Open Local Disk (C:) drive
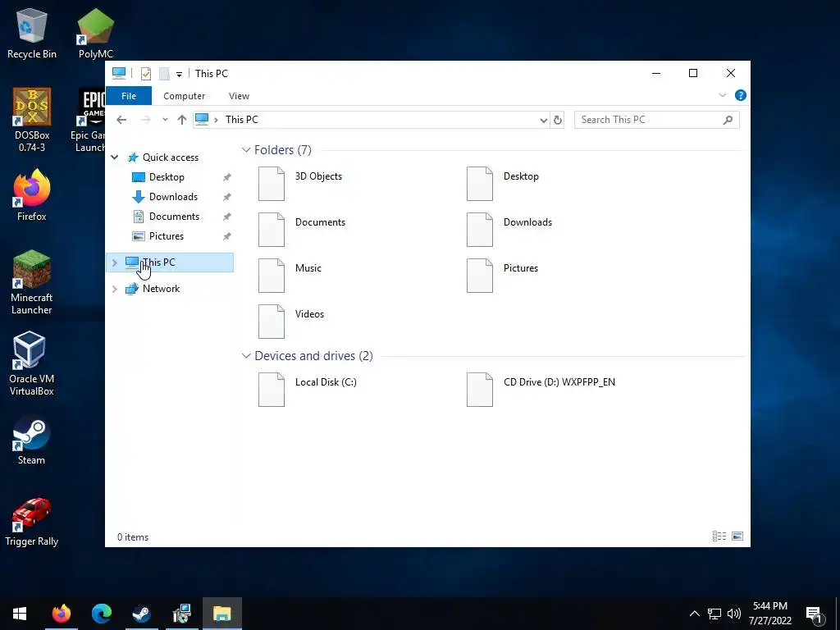Image resolution: width=840 pixels, height=630 pixels. coord(308,390)
